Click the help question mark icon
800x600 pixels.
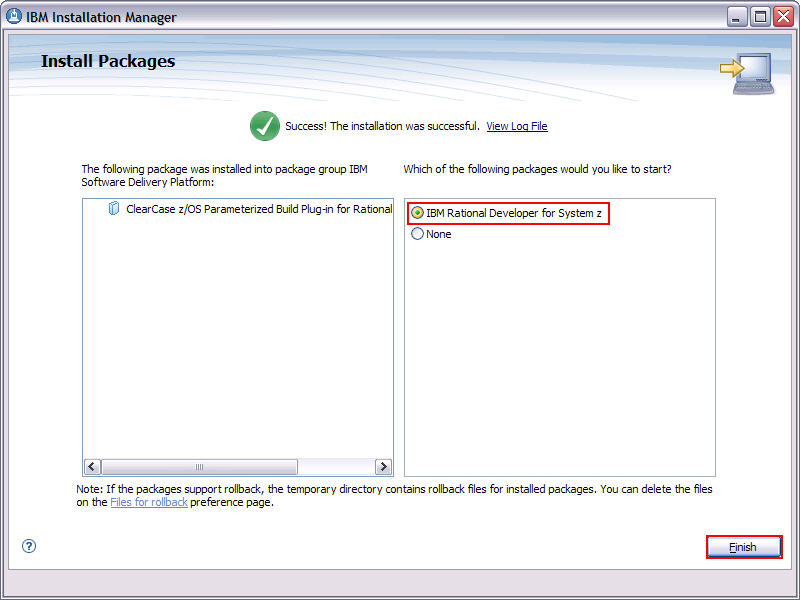point(29,546)
